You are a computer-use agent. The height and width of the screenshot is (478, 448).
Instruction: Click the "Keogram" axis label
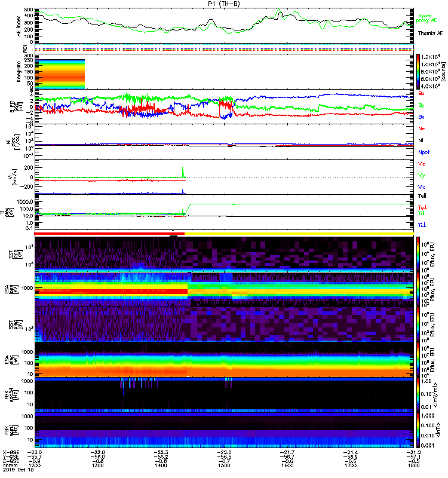[x=19, y=71]
